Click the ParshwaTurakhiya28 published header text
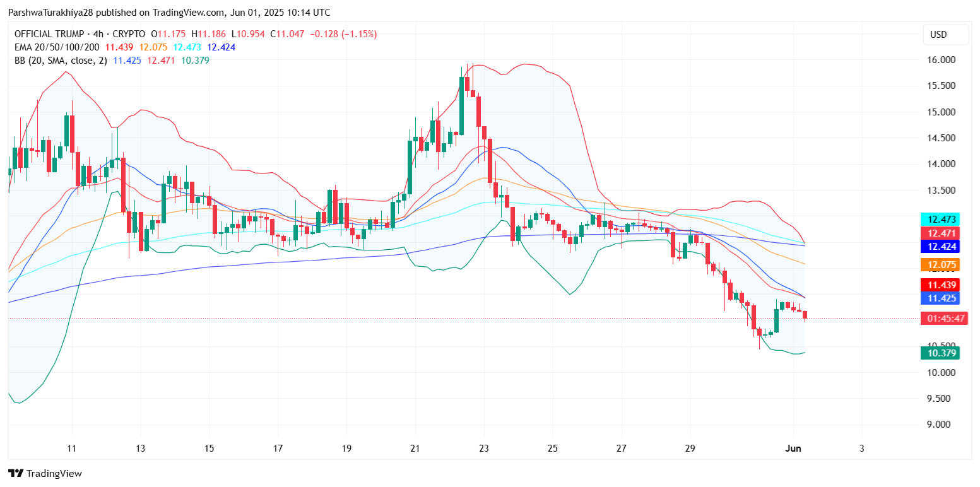 pyautogui.click(x=169, y=13)
